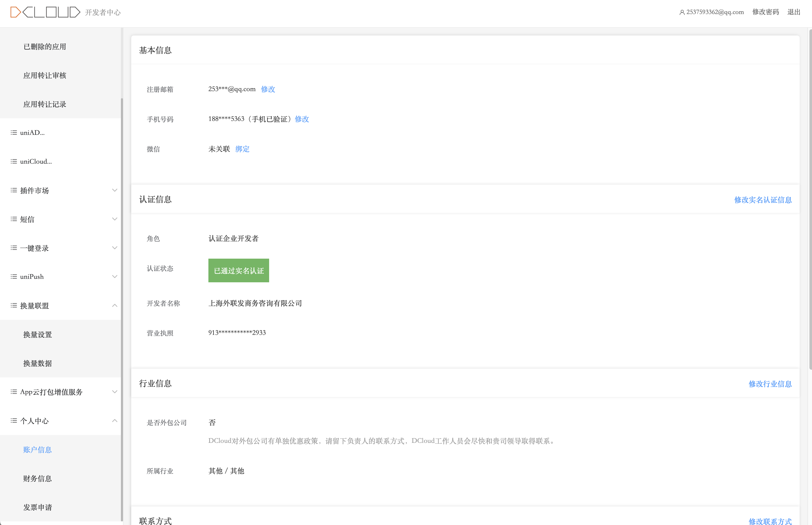
Task: Expand the 一键登录 submenu chevron
Action: point(115,248)
